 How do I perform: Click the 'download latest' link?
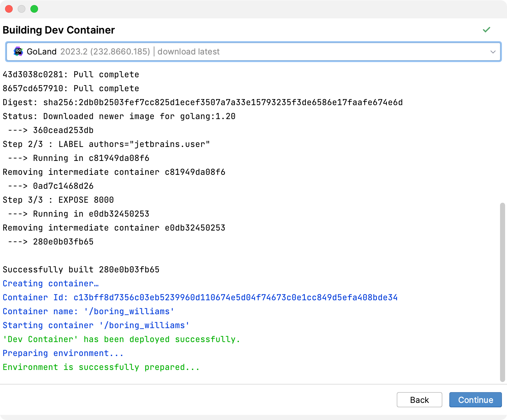tap(189, 51)
